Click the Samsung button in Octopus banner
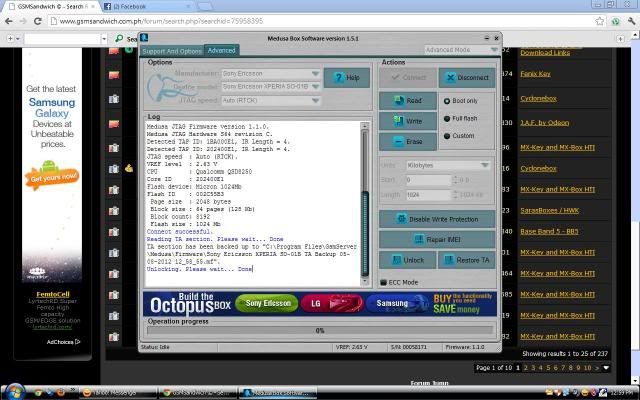The width and height of the screenshot is (640, 400). pos(397,303)
